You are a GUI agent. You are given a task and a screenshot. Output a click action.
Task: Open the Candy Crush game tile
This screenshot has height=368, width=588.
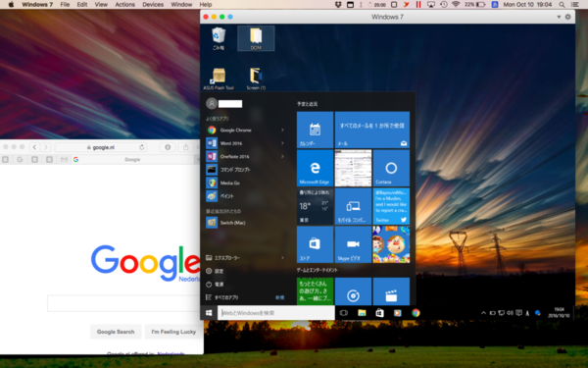tap(391, 244)
